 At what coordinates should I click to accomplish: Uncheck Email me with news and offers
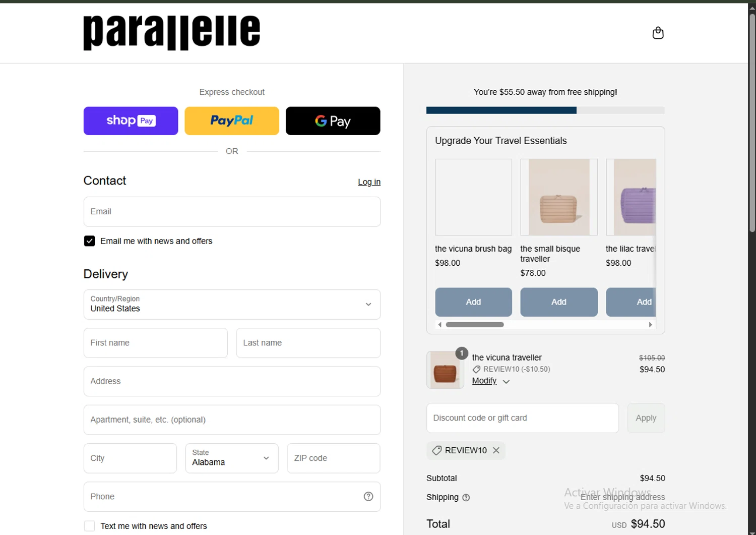pos(89,241)
